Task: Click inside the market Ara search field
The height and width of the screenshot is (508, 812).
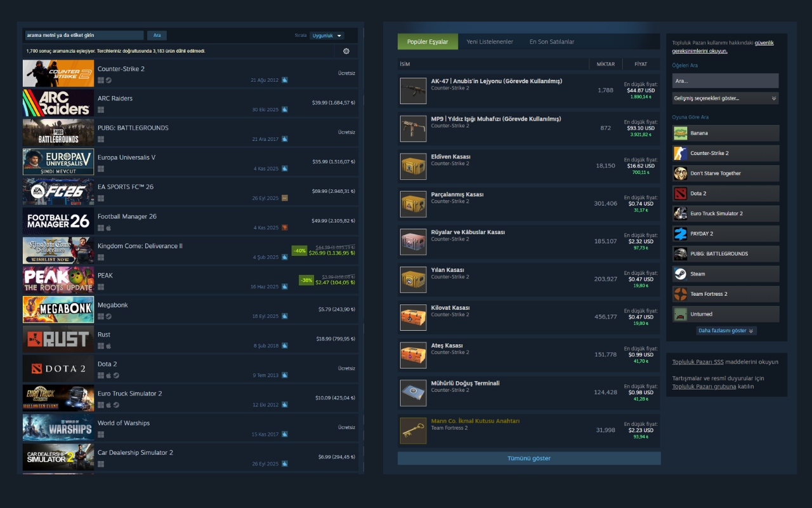Action: tap(725, 81)
